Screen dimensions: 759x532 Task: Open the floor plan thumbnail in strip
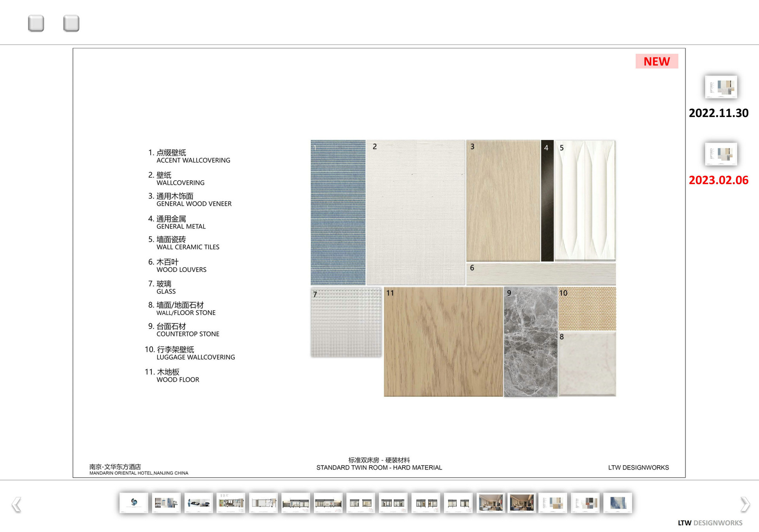(231, 503)
